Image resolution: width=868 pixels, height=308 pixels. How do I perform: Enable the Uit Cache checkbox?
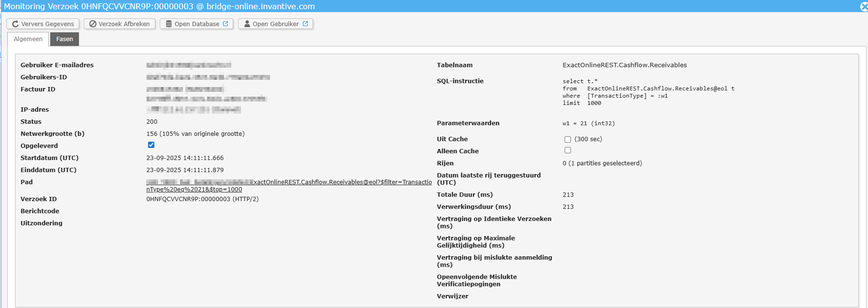pyautogui.click(x=568, y=139)
